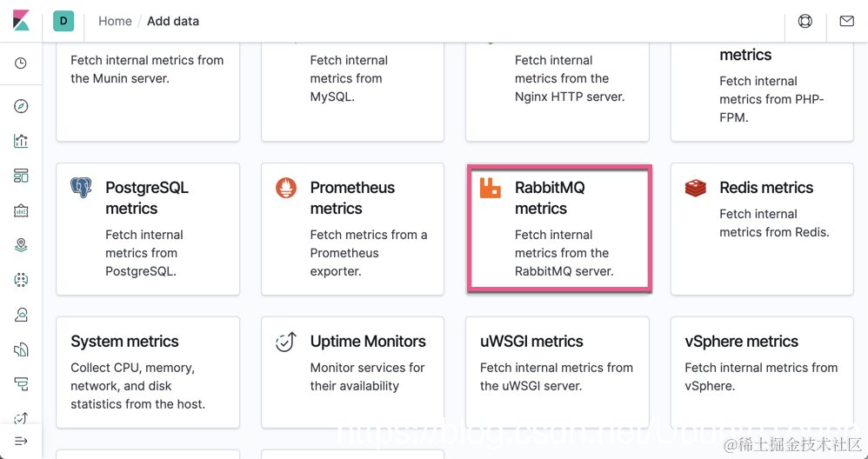The image size is (868, 459).
Task: Open Discover compass icon in sidebar
Action: click(21, 106)
